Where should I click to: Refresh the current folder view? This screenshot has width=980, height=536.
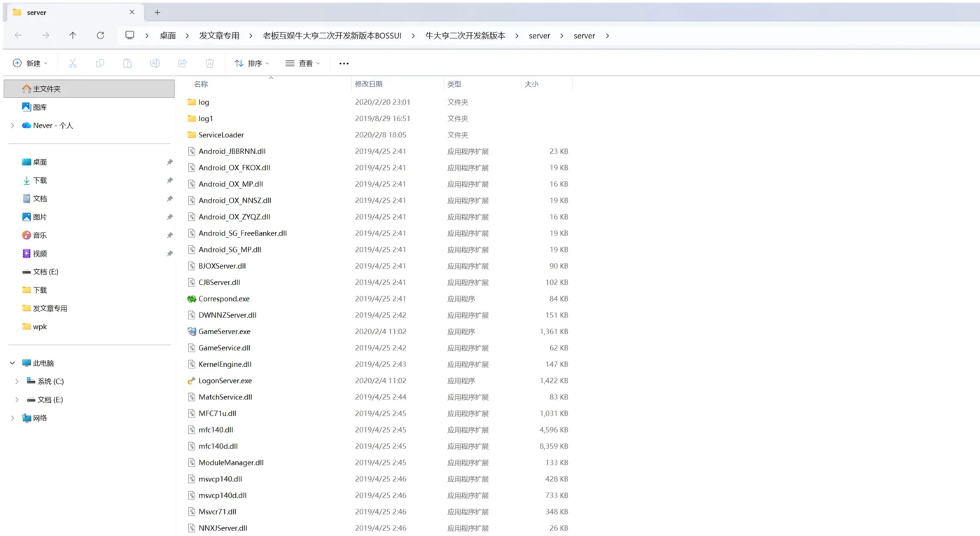[100, 35]
